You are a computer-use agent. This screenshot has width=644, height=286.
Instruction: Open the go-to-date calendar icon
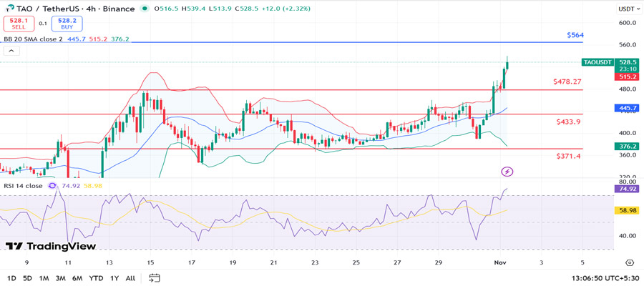coord(155,277)
